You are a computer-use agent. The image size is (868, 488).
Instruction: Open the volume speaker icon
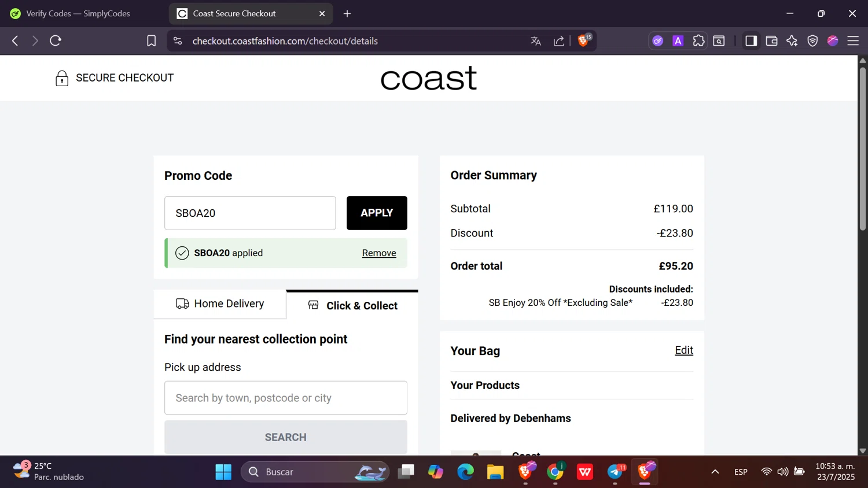[783, 472]
